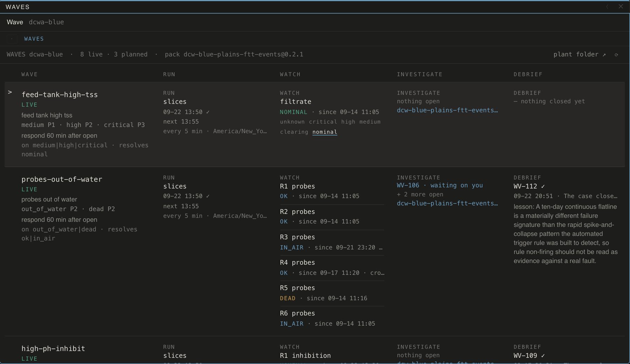Open the plant folder link
The image size is (630, 364).
click(580, 55)
